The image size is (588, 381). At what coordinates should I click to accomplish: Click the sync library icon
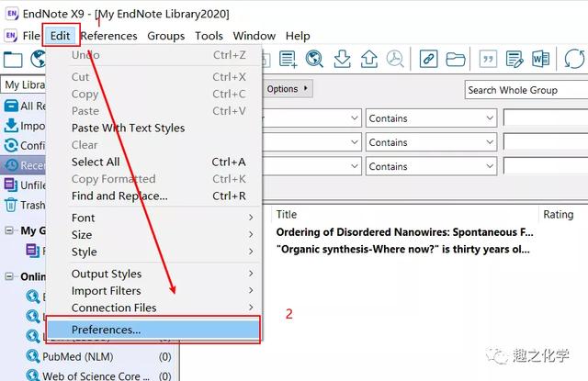click(574, 59)
